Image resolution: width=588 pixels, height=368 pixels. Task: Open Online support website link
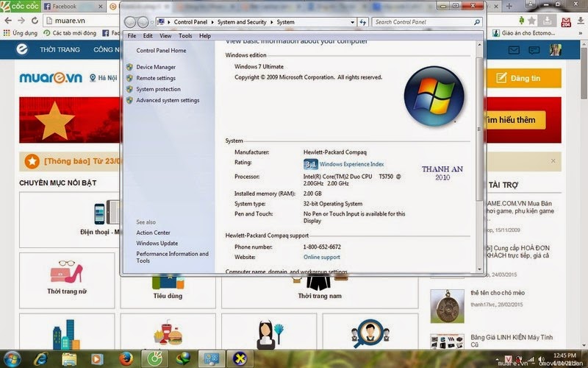[322, 257]
